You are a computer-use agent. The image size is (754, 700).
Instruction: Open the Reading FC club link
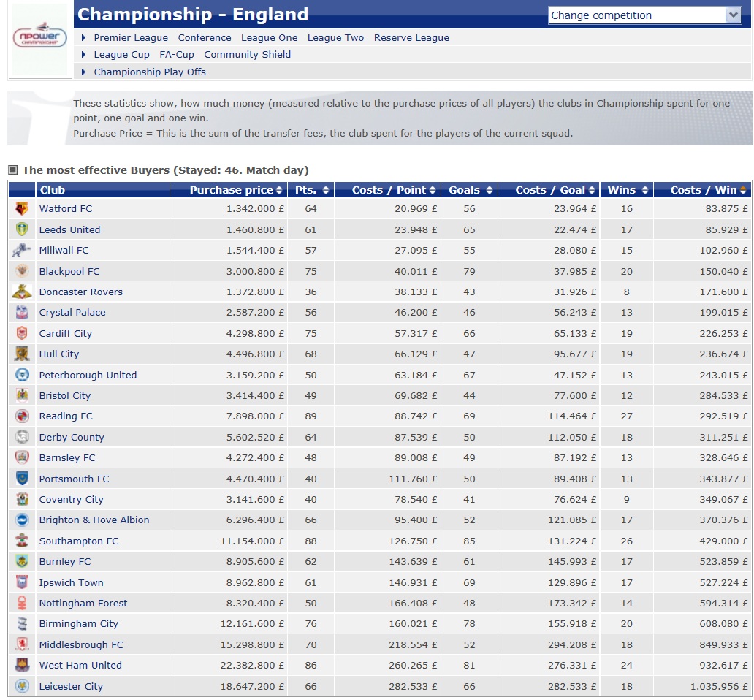click(66, 416)
